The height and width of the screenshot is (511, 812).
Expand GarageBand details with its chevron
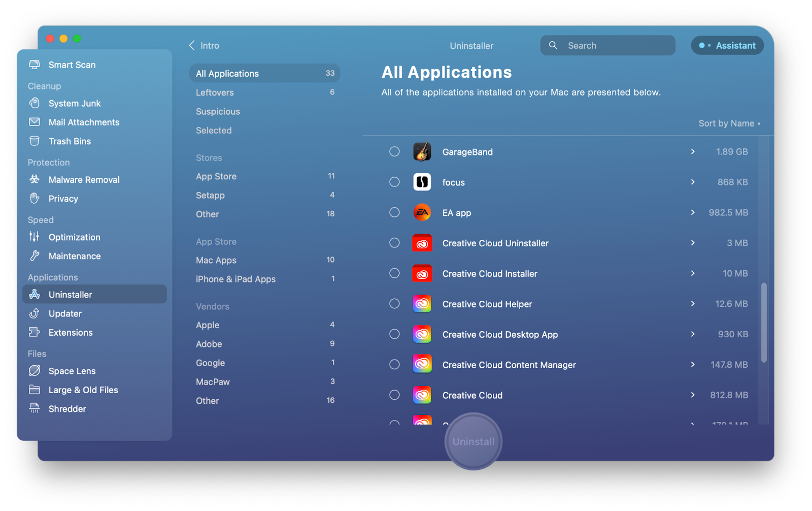click(692, 151)
